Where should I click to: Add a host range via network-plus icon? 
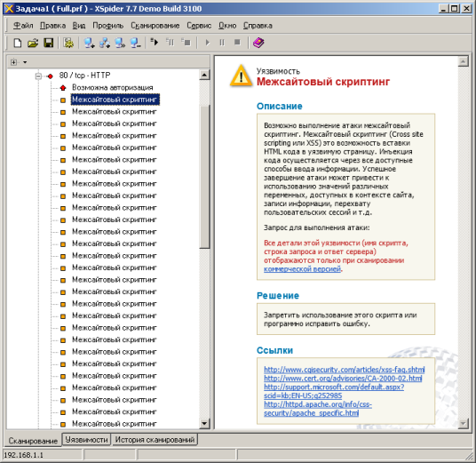(105, 43)
